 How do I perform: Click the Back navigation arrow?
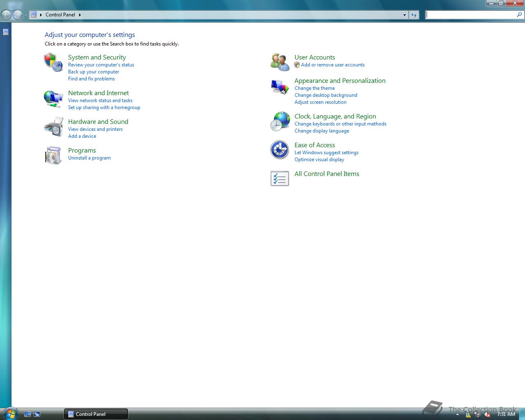6,15
